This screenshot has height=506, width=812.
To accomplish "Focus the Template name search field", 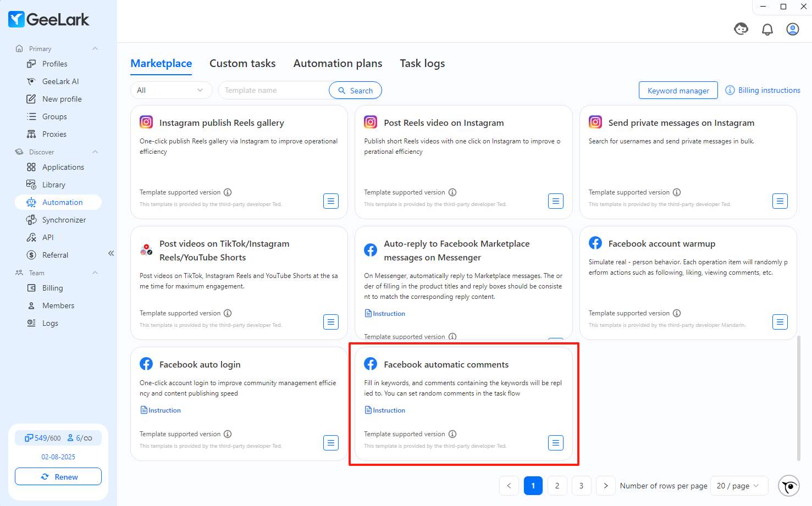I will pyautogui.click(x=274, y=90).
